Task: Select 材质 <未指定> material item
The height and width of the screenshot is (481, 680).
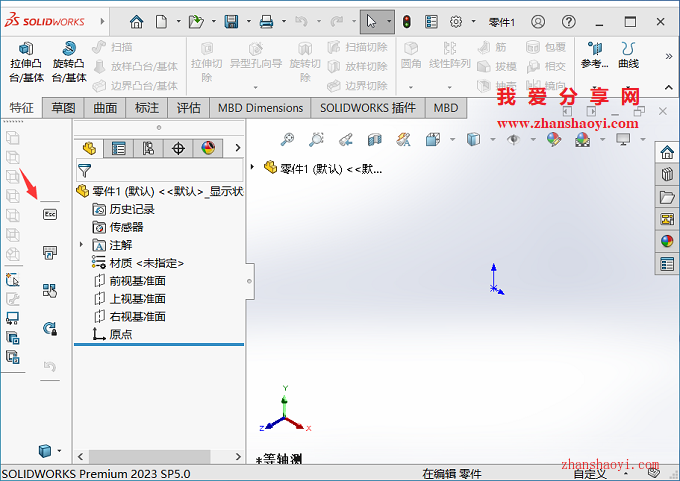Action: (x=138, y=263)
